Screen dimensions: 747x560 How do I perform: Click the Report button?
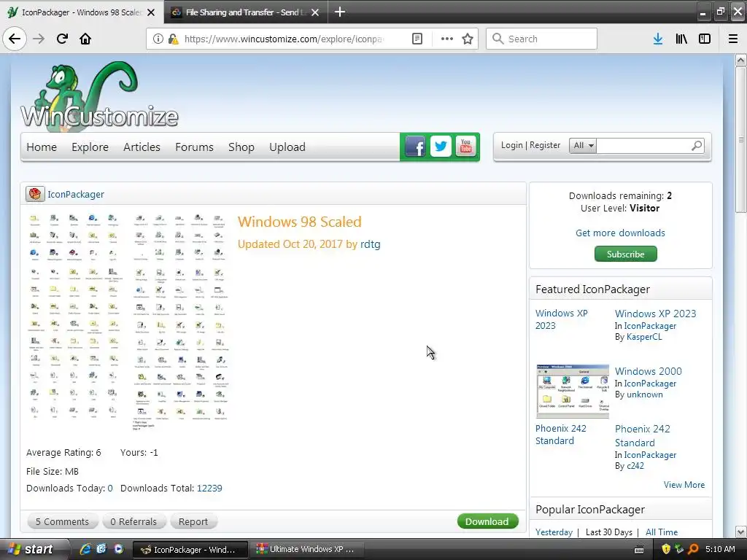(x=193, y=521)
